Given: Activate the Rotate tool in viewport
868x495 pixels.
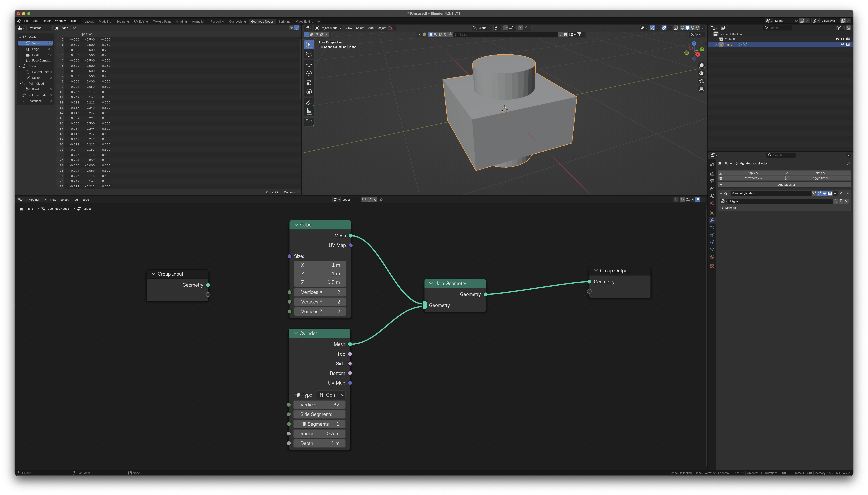Looking at the screenshot, I should [x=309, y=73].
